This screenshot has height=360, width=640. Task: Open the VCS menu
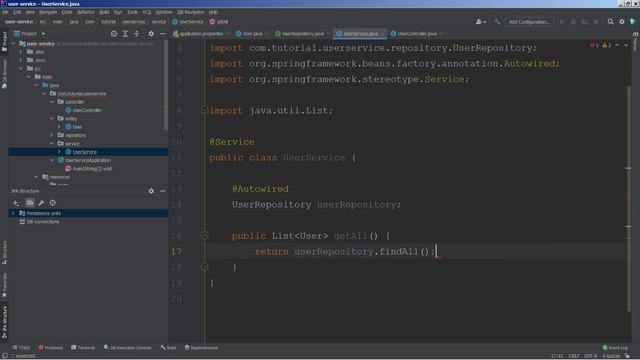coord(147,12)
